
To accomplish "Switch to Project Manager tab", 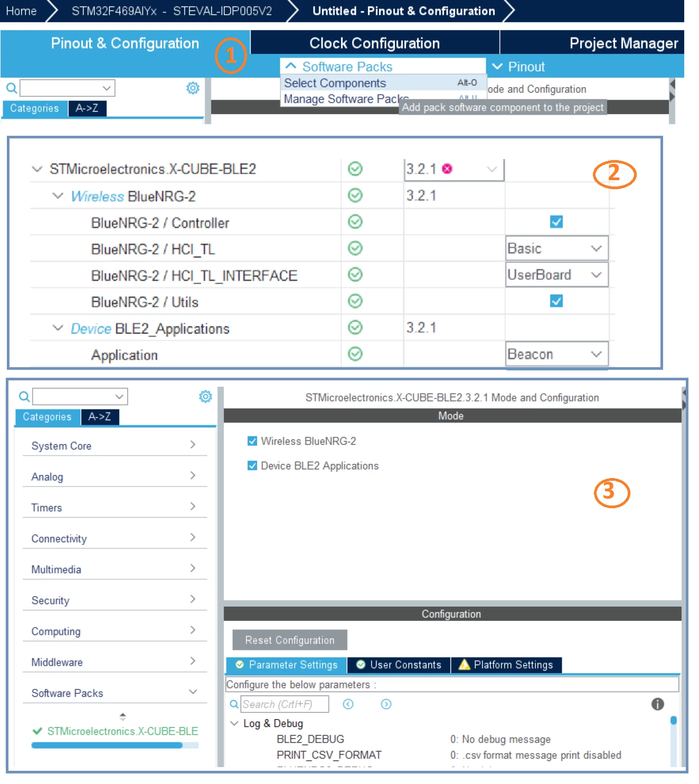I will pyautogui.click(x=624, y=43).
